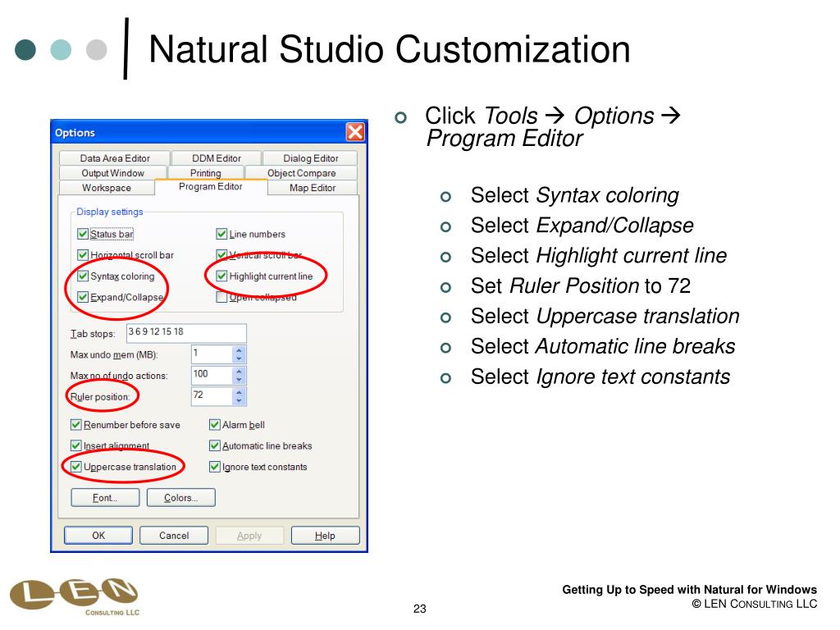Screen dimensions: 840x630
Task: Increase Ruler position with up arrow
Action: (239, 391)
